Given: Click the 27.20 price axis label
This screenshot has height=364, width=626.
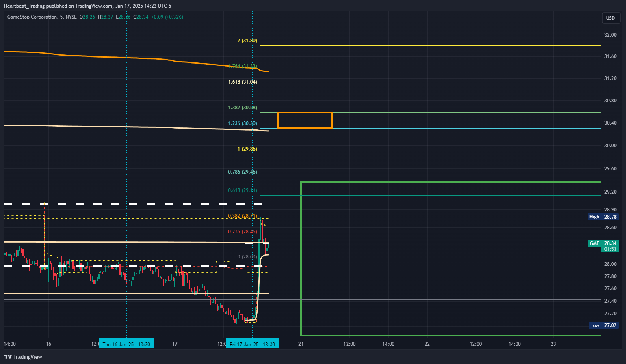Looking at the screenshot, I should pos(610,314).
